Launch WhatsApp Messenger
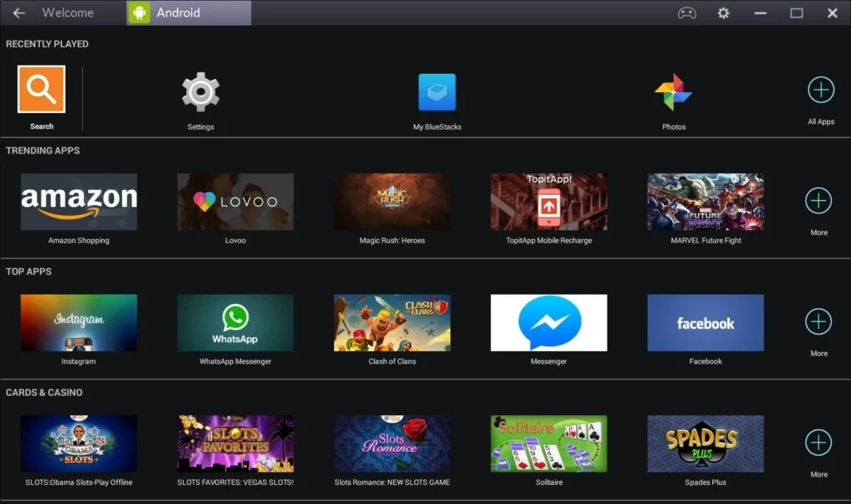Image resolution: width=851 pixels, height=504 pixels. pyautogui.click(x=235, y=322)
